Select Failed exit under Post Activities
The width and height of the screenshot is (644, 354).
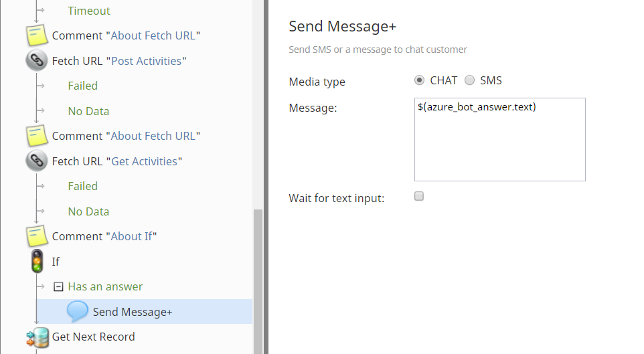82,86
